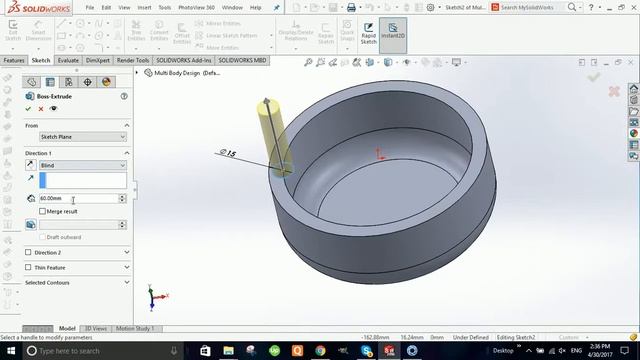Adjust depth value spinner arrows
Image resolution: width=640 pixels, height=360 pixels.
tap(122, 198)
